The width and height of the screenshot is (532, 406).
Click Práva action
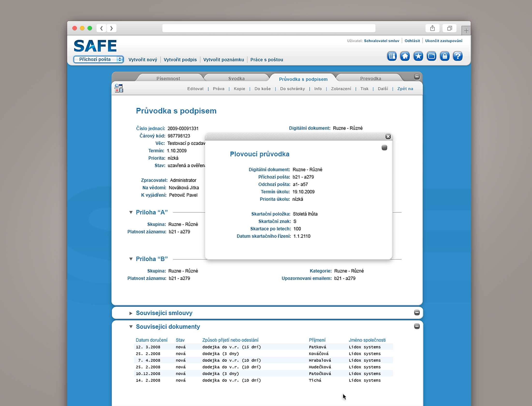point(219,89)
